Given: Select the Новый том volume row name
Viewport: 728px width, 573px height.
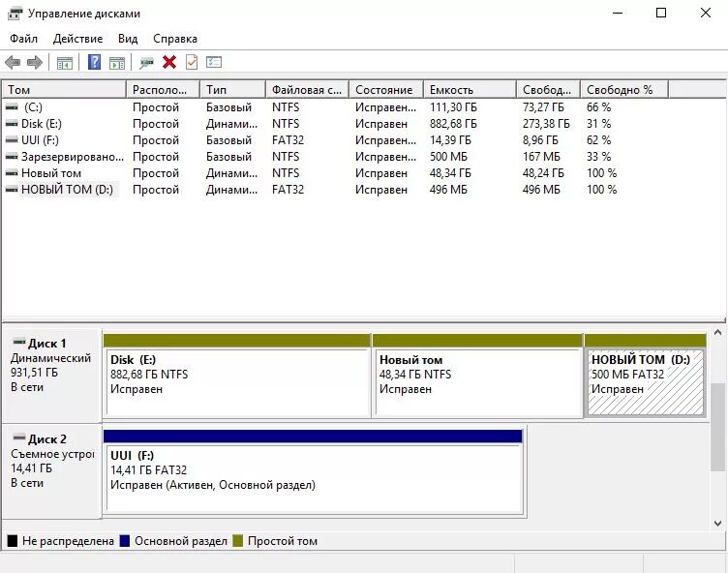Looking at the screenshot, I should (x=51, y=173).
